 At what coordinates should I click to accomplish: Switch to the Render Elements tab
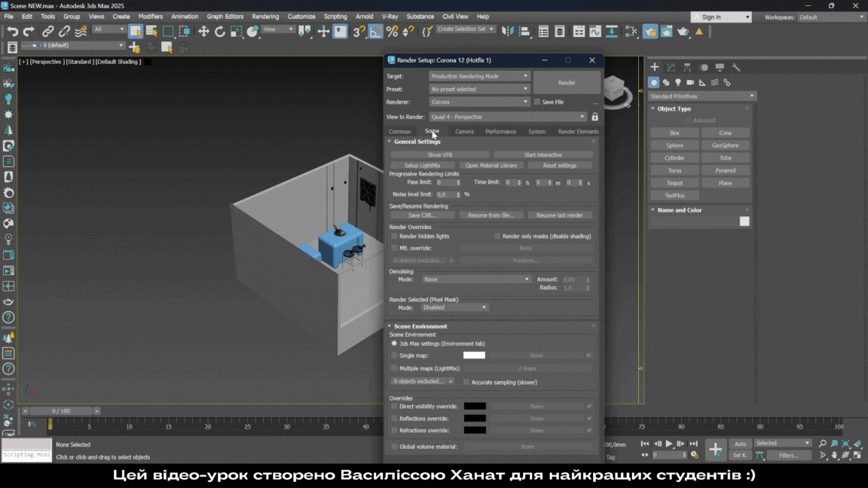click(578, 132)
